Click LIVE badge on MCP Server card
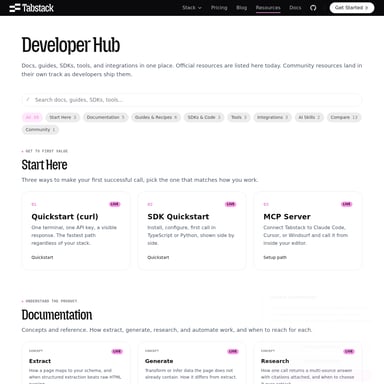This screenshot has height=384, width=384. pos(347,204)
